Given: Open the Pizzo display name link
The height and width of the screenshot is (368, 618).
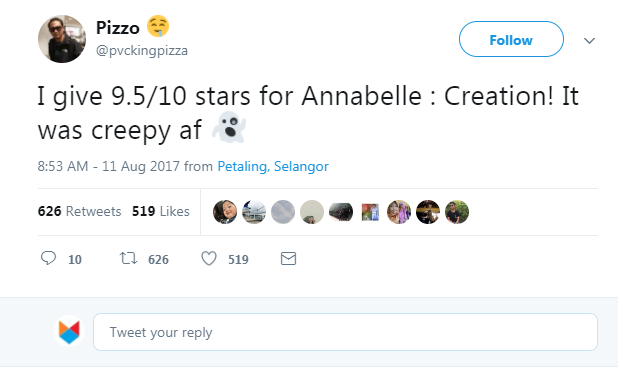Looking at the screenshot, I should [x=118, y=28].
